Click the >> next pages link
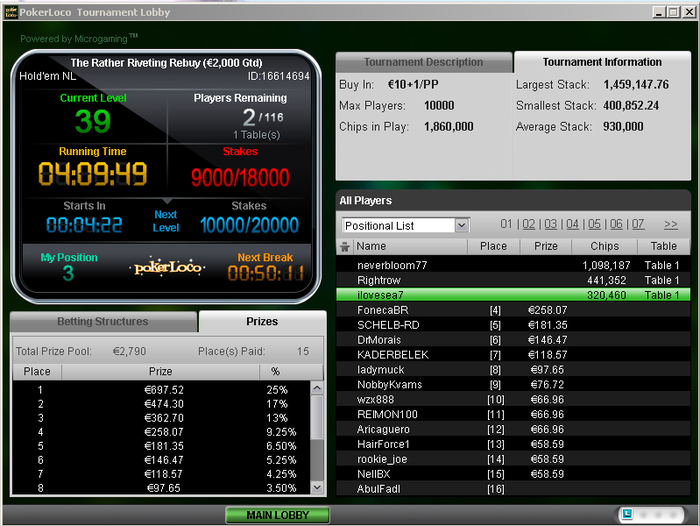The width and height of the screenshot is (700, 526). [x=671, y=224]
